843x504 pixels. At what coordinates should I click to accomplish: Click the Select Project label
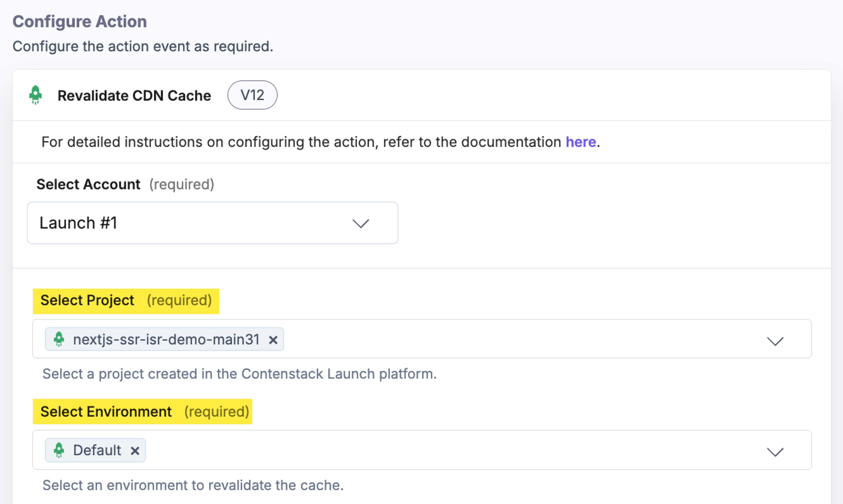click(x=87, y=300)
